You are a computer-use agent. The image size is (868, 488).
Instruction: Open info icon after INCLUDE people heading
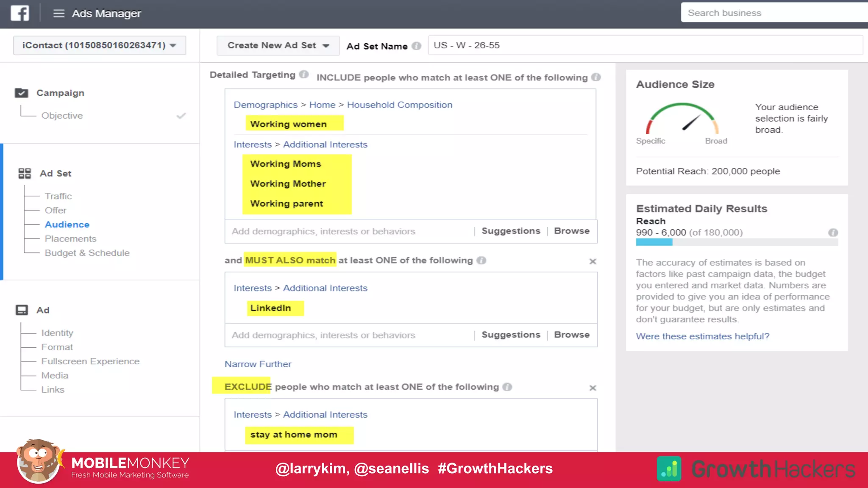(x=596, y=77)
